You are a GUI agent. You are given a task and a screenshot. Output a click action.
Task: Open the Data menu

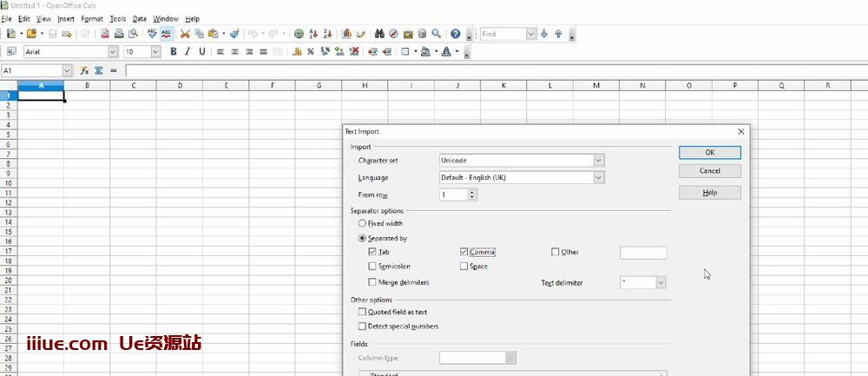[x=139, y=18]
